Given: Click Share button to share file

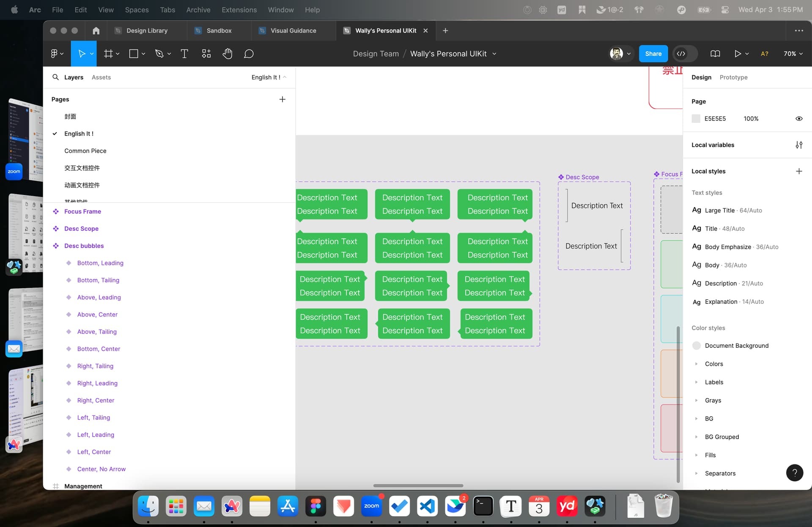Looking at the screenshot, I should click(x=653, y=54).
